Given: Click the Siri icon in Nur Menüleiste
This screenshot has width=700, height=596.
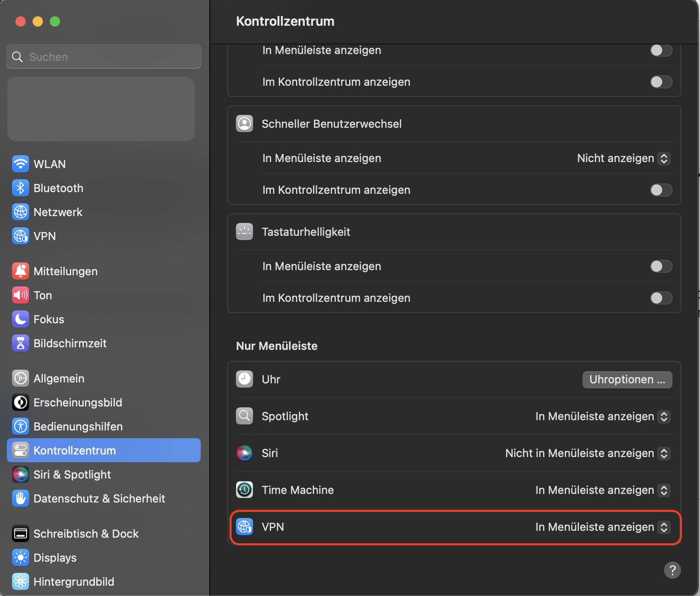Looking at the screenshot, I should click(244, 453).
